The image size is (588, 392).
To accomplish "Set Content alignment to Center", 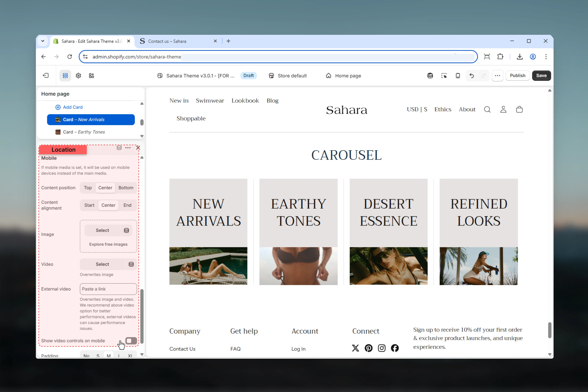I will [x=108, y=205].
